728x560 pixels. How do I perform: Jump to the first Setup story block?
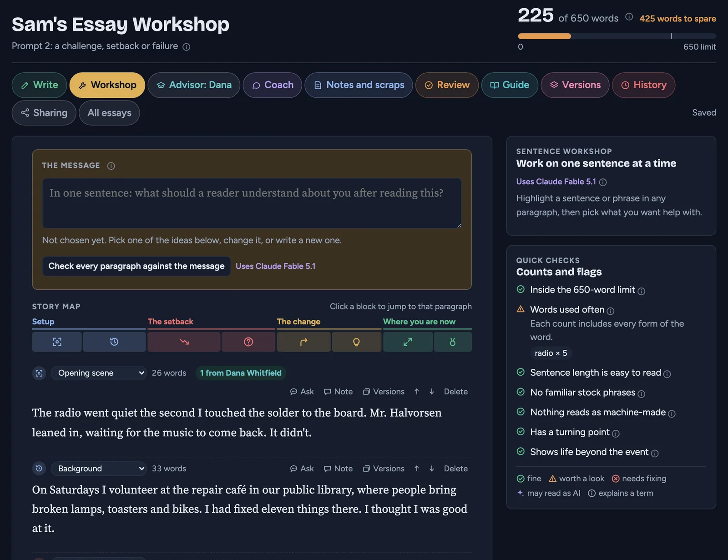57,342
